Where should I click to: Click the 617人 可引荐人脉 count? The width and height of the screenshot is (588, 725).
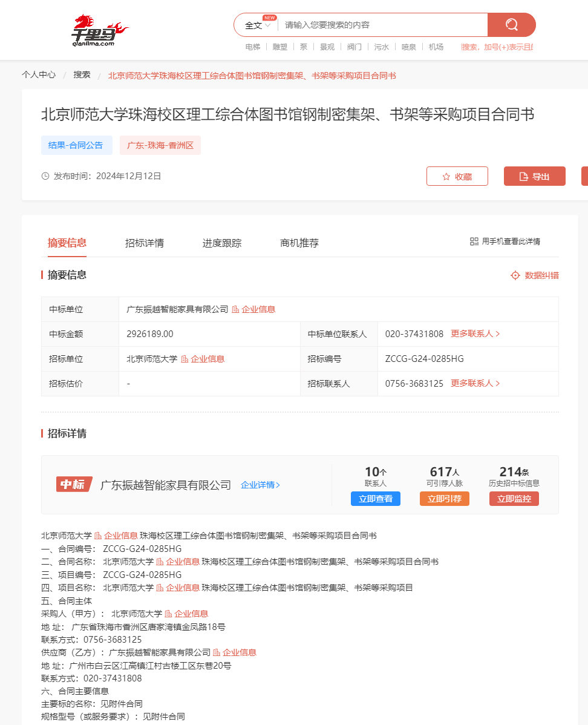coord(444,471)
